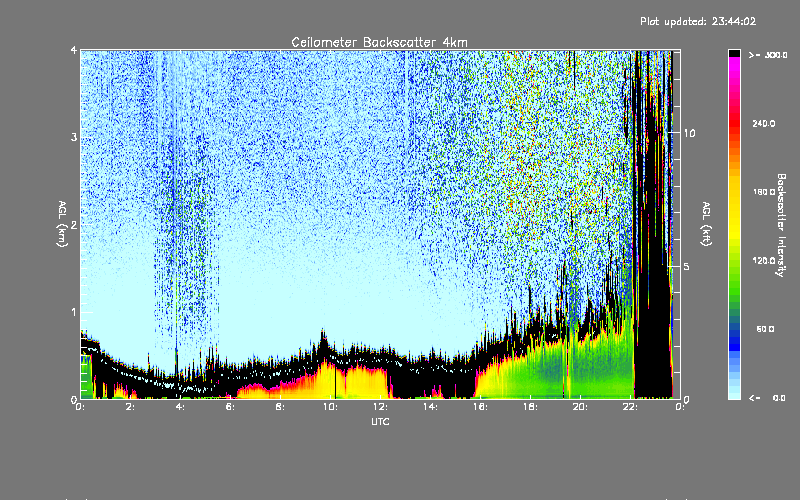Click the "4:" hour tick on UTC axis
Viewport: 800px width, 500px height.
coord(180,407)
